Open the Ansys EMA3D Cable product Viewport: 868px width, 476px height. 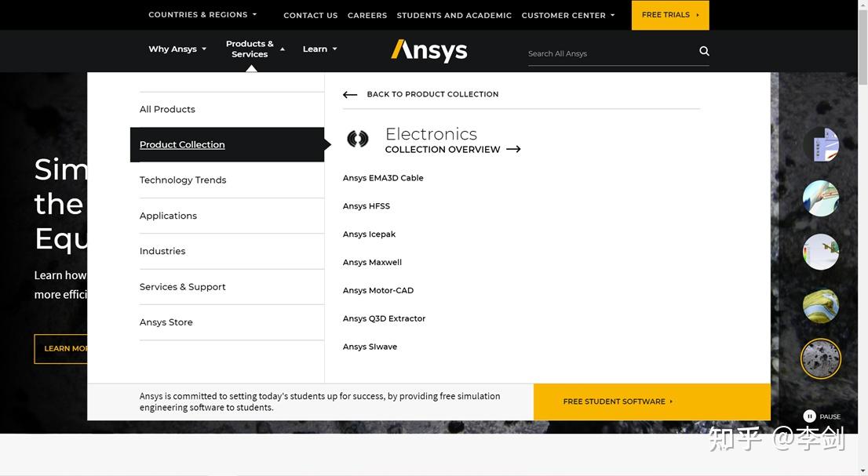pos(383,178)
